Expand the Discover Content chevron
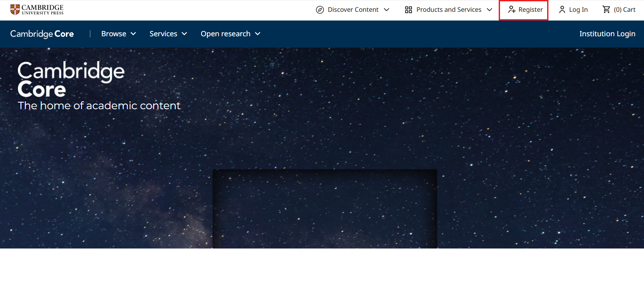 (x=386, y=10)
